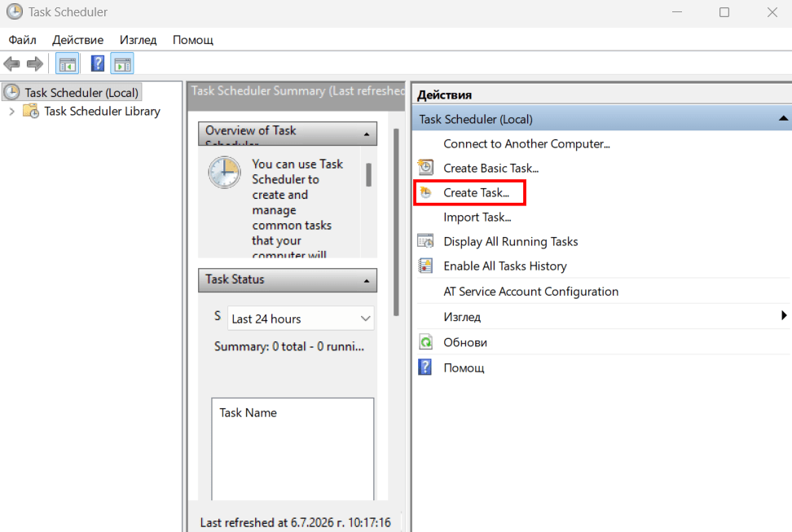Click the large clock image in overview

(224, 172)
